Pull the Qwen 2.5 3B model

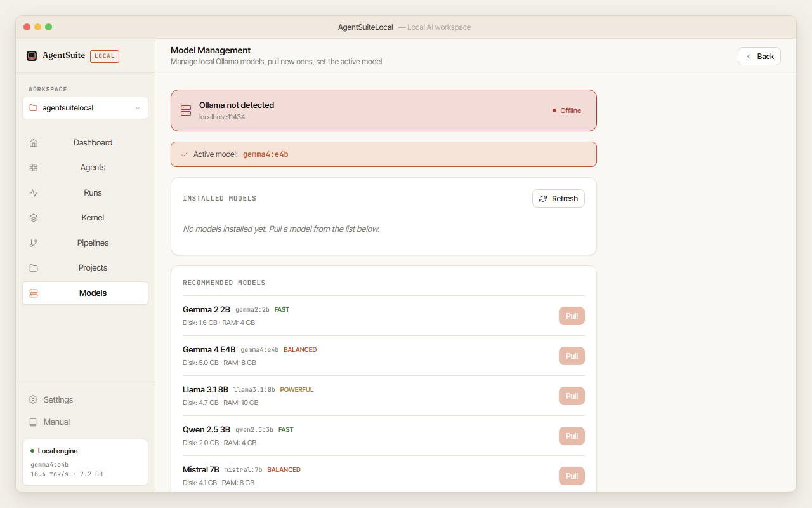pyautogui.click(x=572, y=436)
